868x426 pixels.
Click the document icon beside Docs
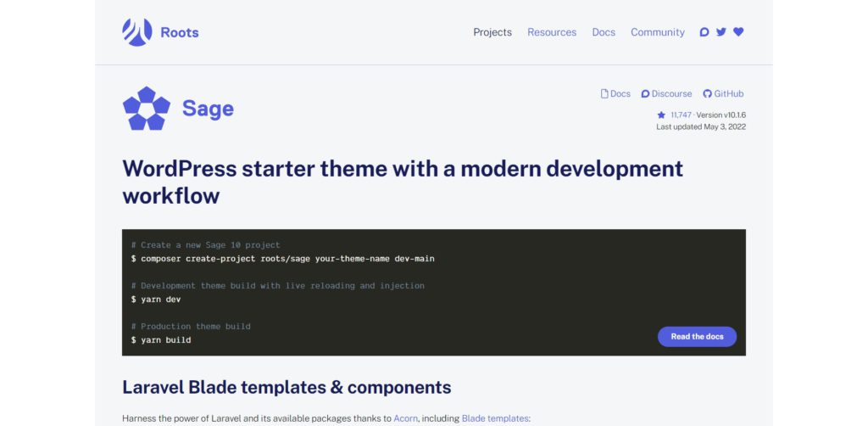click(604, 93)
